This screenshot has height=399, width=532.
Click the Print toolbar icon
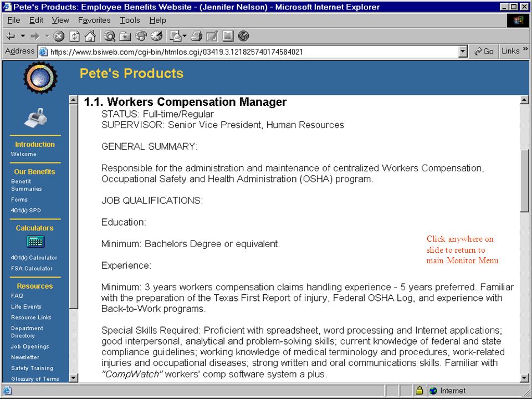pyautogui.click(x=196, y=36)
